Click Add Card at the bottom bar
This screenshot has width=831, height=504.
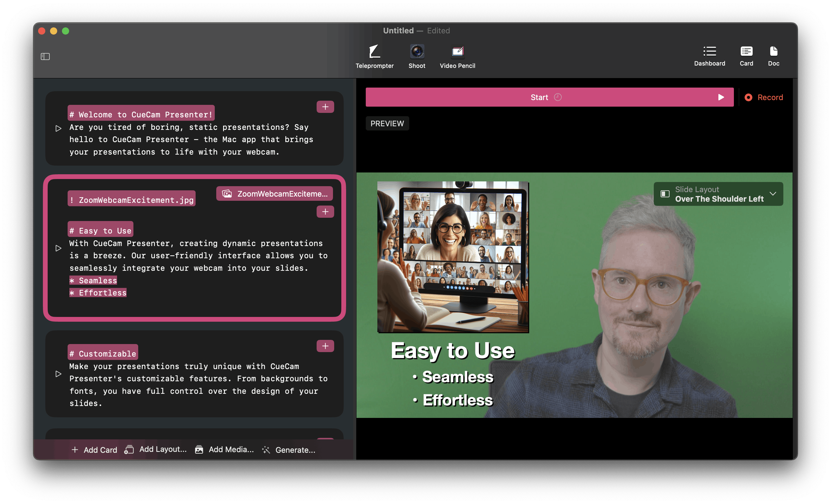94,450
